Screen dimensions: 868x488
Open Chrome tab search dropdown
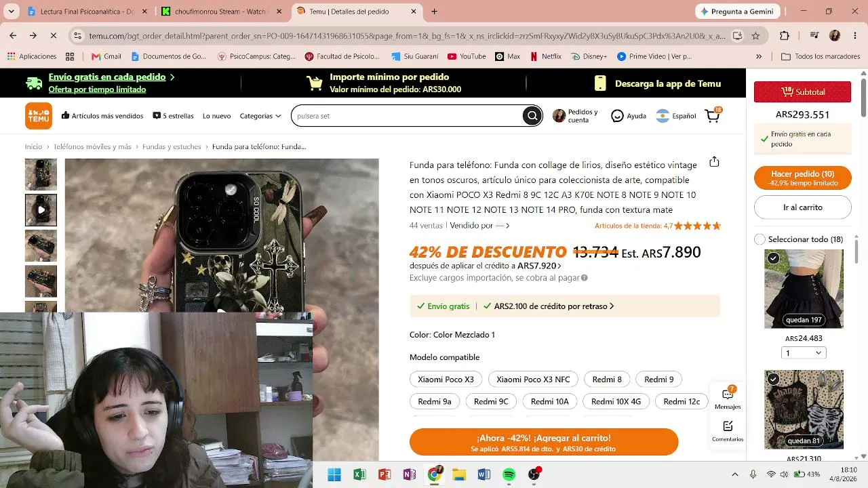point(13,12)
